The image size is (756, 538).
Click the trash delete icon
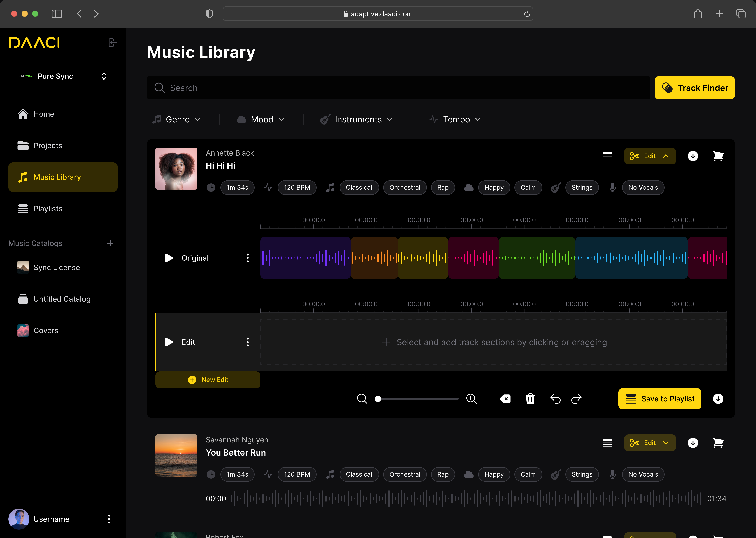click(530, 399)
